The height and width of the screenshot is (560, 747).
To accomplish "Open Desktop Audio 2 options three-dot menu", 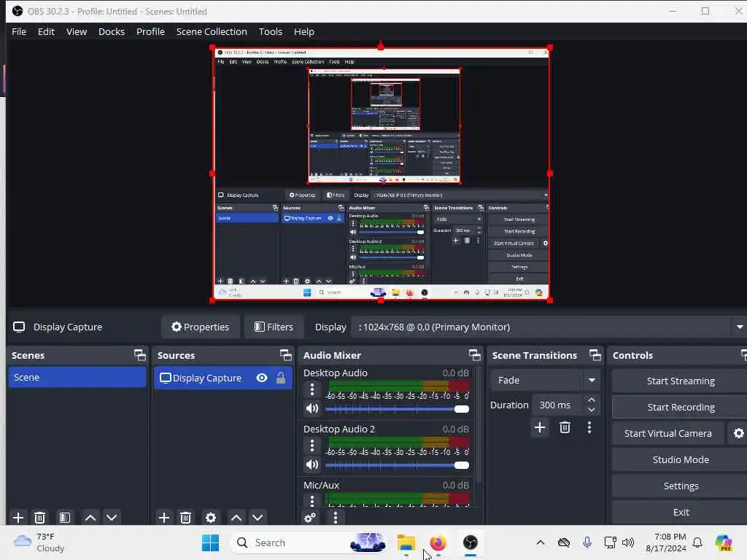I will click(x=312, y=446).
